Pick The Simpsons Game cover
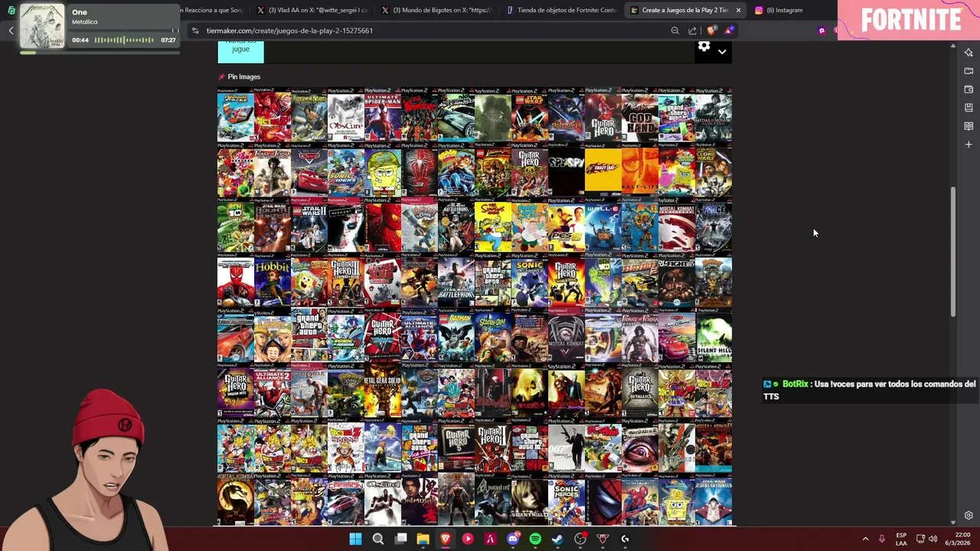The width and height of the screenshot is (980, 551). tap(493, 225)
